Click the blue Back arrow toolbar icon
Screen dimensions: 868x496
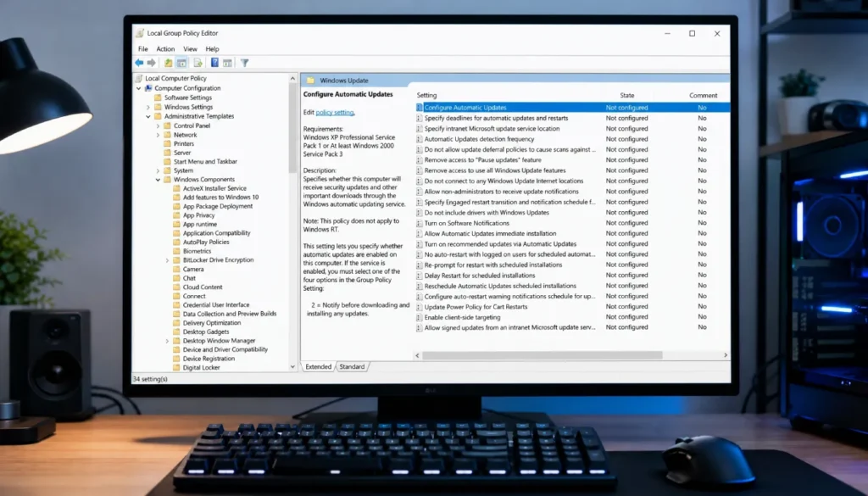pyautogui.click(x=140, y=63)
